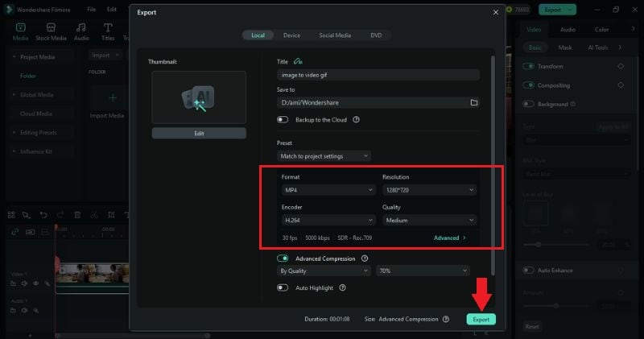Switch to the Device export tab
The width and height of the screenshot is (644, 339).
[x=291, y=35]
